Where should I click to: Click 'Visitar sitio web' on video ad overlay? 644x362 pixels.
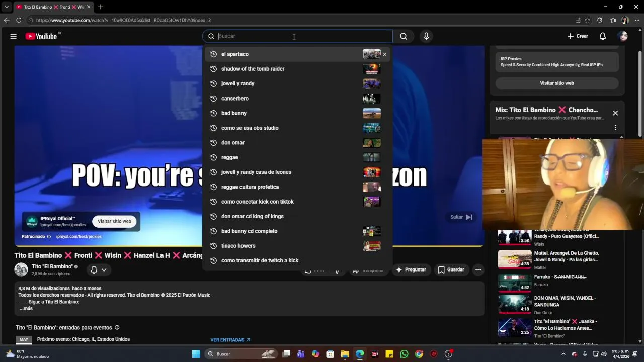[114, 221]
